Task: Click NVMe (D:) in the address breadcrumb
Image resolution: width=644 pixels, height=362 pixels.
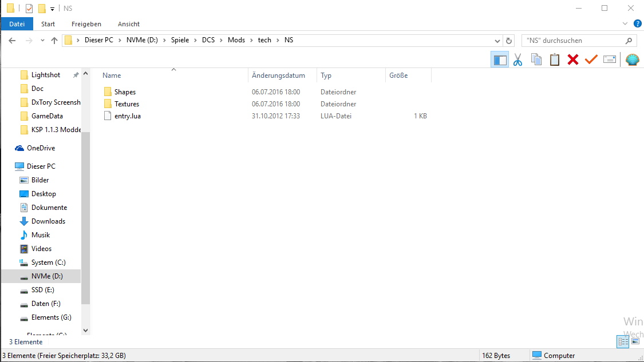Action: 142,40
